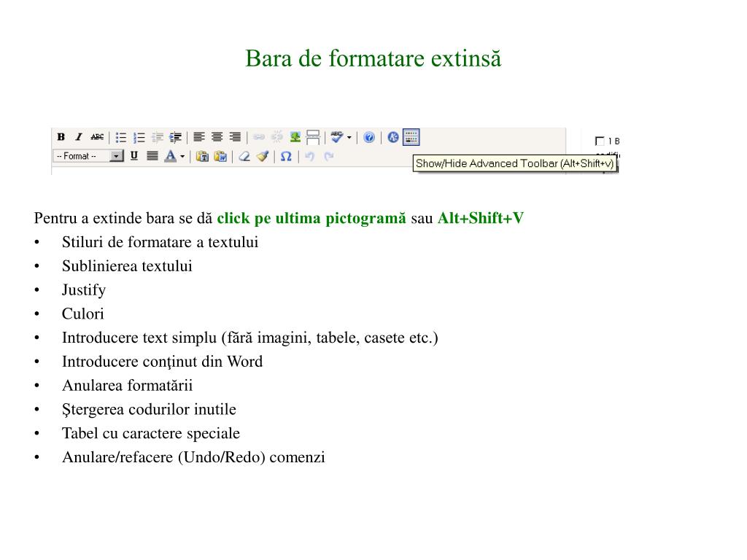747x560 pixels.
Task: Click the empty editor text area
Action: [x=231, y=171]
